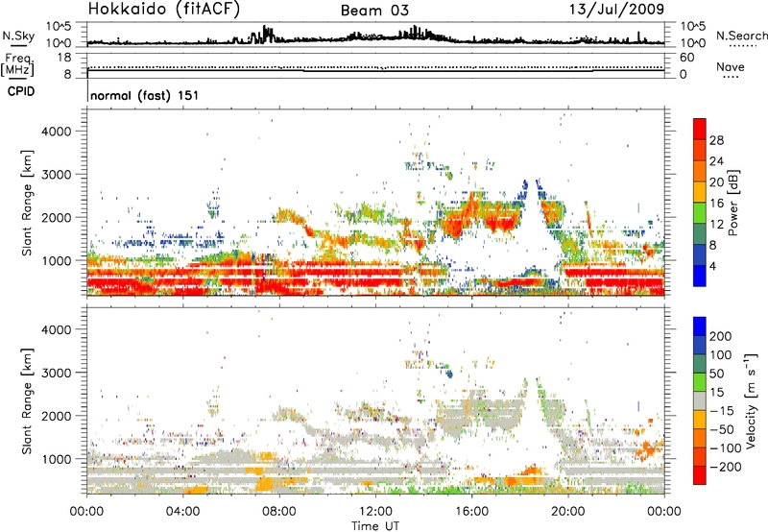Viewport: 768px width, 532px height.
Task: Click the '18' frequency axis tick value
Action: 63,58
